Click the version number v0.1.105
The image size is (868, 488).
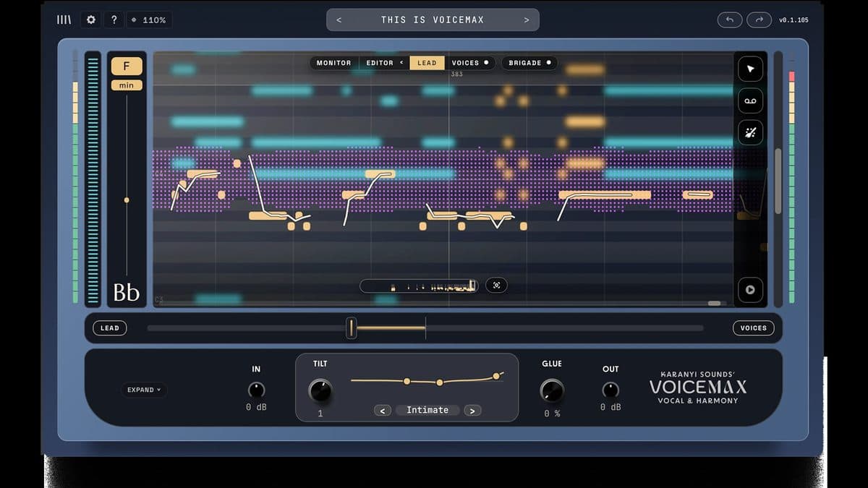pos(793,20)
